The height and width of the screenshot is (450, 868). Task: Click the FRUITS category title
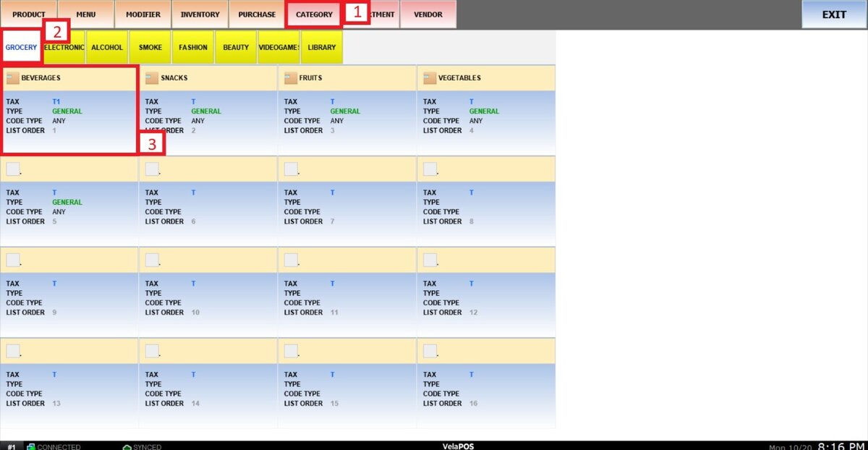pyautogui.click(x=311, y=78)
